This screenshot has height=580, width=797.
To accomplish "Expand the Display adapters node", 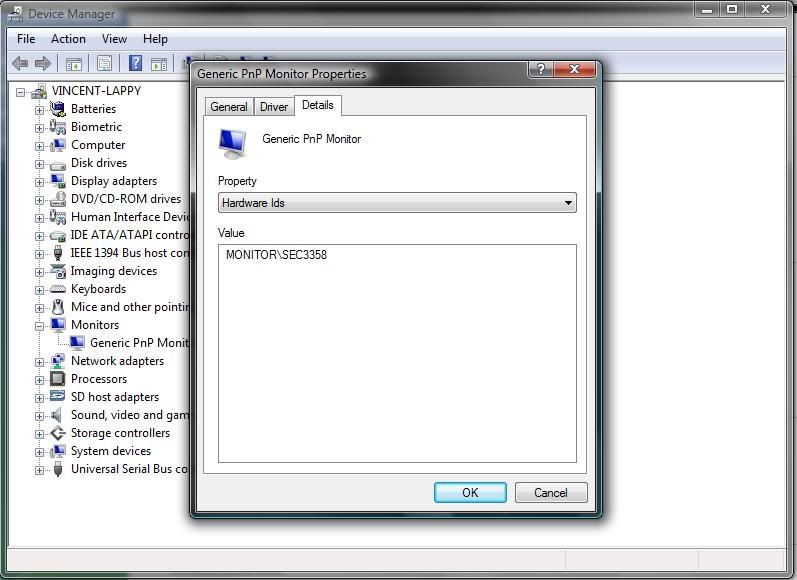I will (39, 182).
